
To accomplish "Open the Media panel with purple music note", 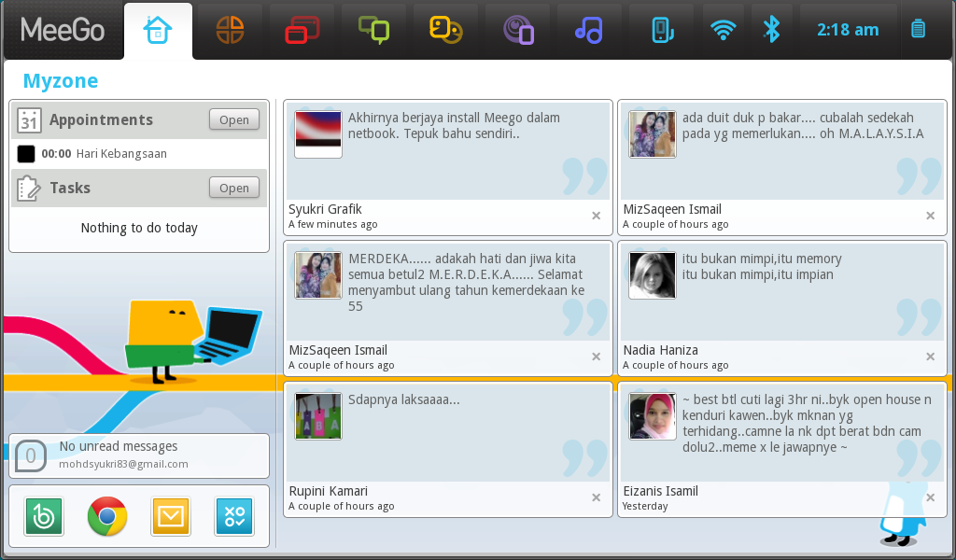I will [589, 28].
